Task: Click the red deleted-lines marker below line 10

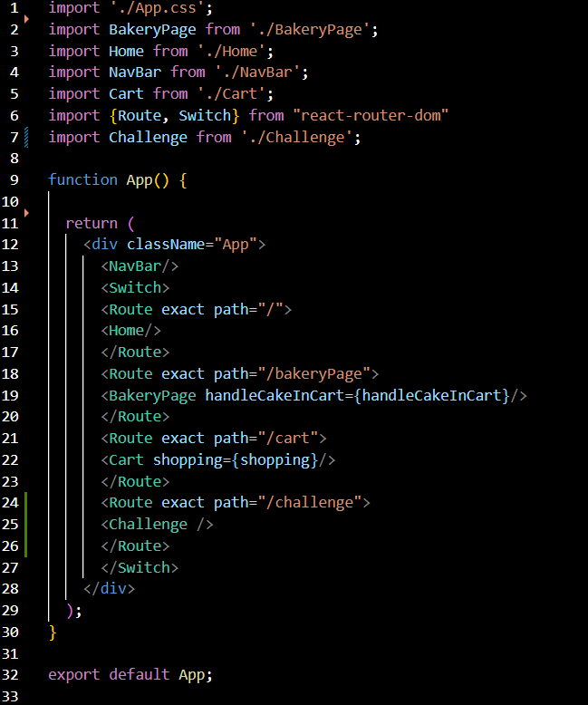Action: tap(26, 213)
